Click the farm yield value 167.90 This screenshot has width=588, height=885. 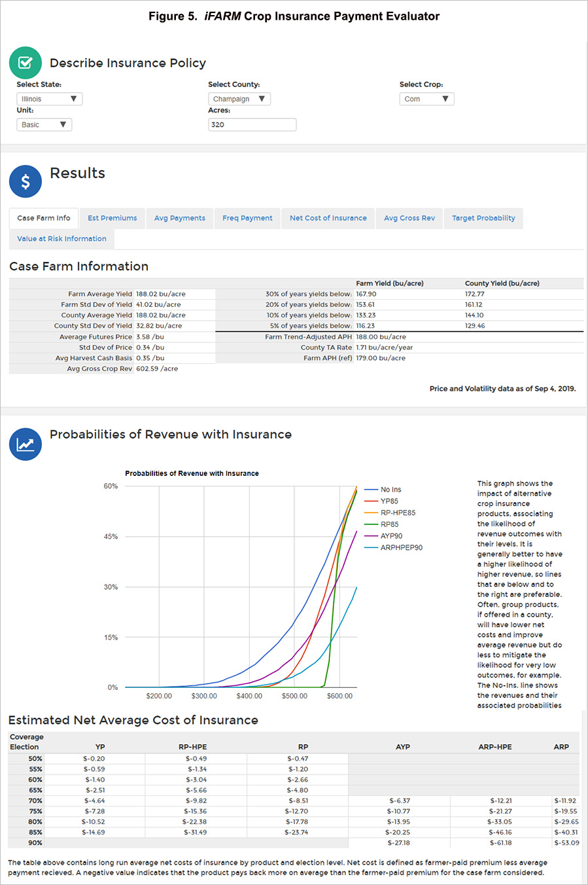coord(366,294)
